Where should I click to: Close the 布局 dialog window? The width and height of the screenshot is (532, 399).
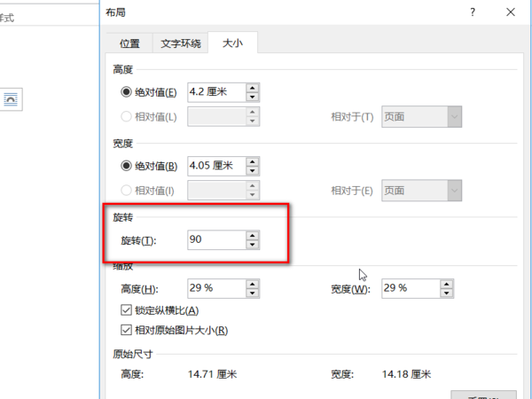[x=511, y=13]
